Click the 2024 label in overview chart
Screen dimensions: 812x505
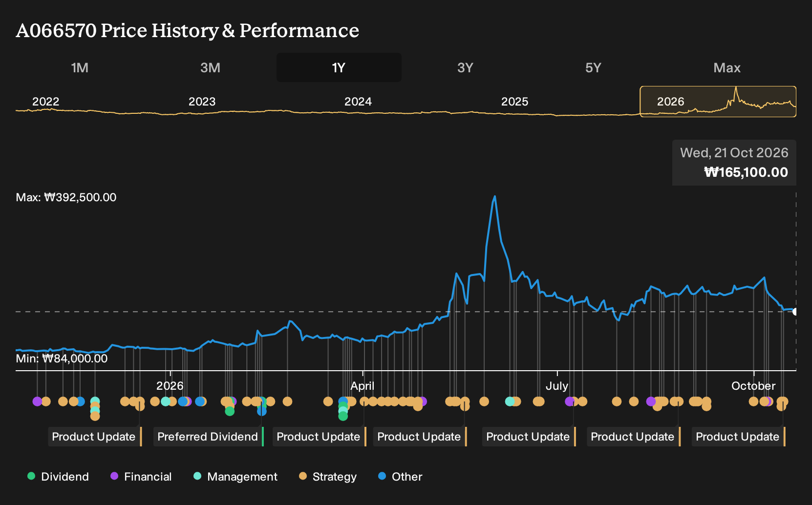(x=358, y=102)
